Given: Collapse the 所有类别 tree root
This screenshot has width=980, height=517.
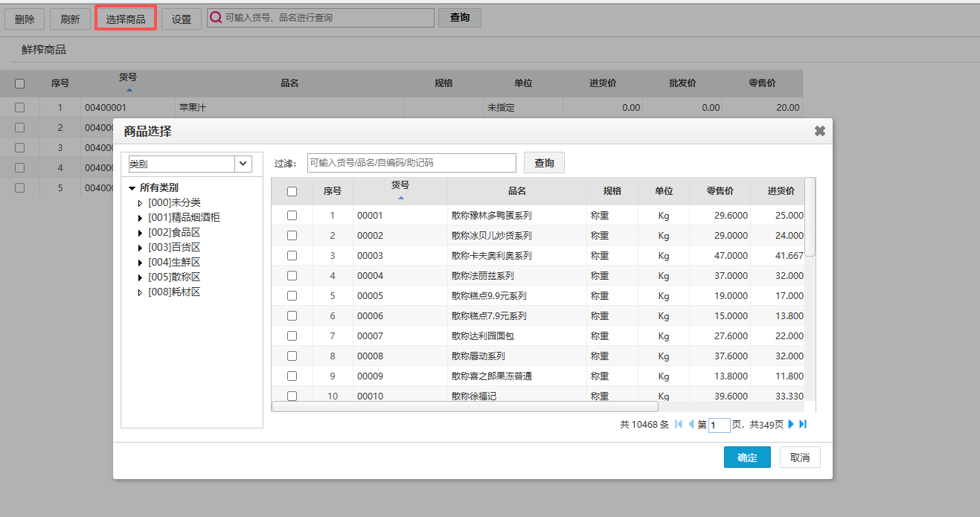Looking at the screenshot, I should 132,188.
